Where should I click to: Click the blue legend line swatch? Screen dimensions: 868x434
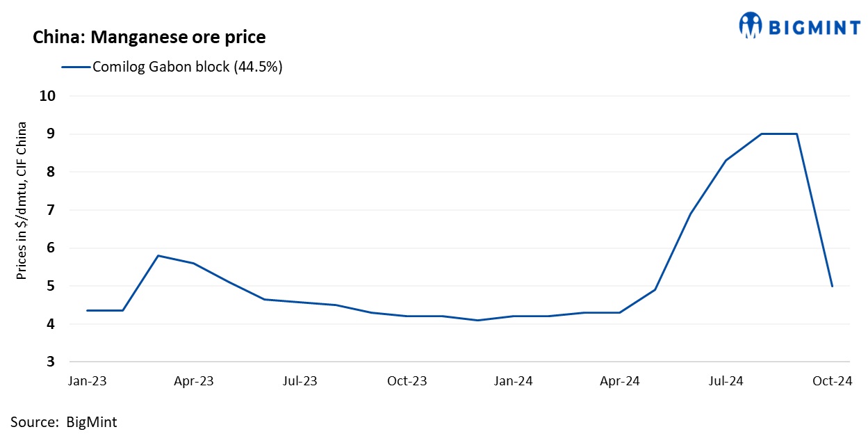[x=76, y=67]
